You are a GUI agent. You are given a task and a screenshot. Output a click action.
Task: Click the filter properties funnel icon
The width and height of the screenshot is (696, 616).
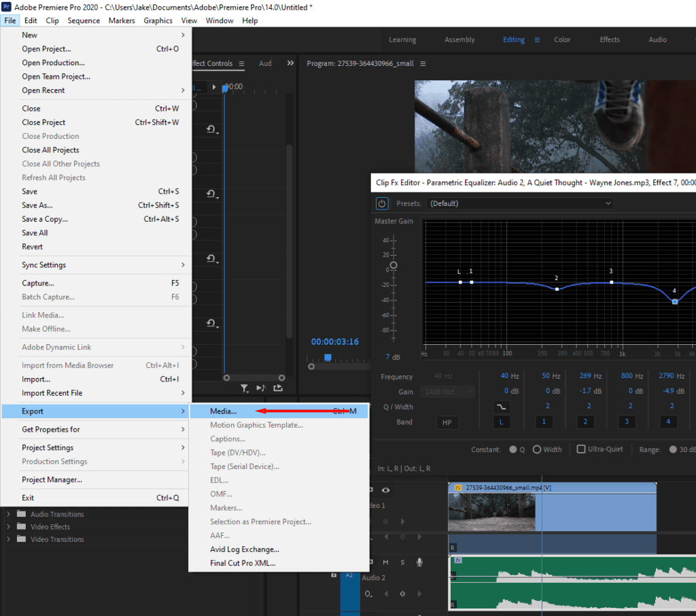coord(244,388)
